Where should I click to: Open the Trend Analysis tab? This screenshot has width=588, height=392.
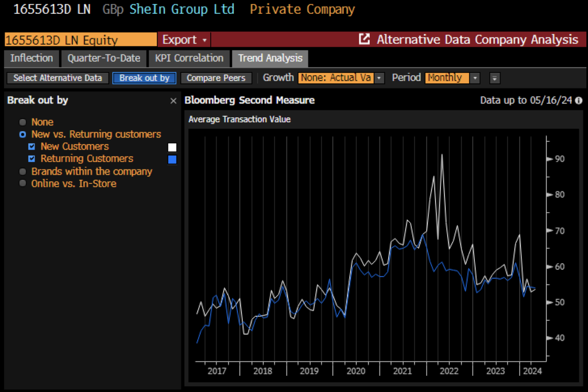(x=270, y=58)
